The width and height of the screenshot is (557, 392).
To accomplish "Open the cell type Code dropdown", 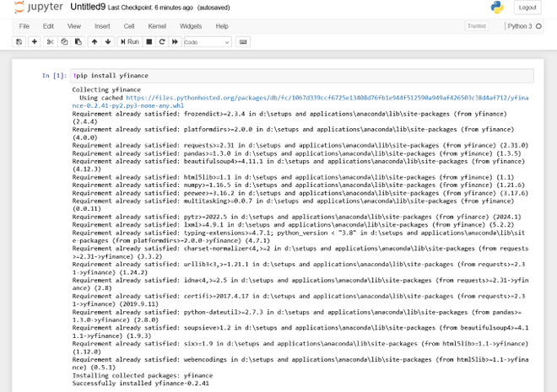I will pyautogui.click(x=208, y=42).
